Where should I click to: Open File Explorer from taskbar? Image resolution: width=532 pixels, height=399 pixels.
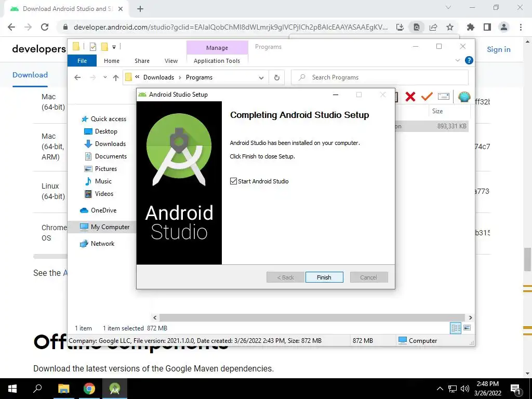(x=63, y=389)
